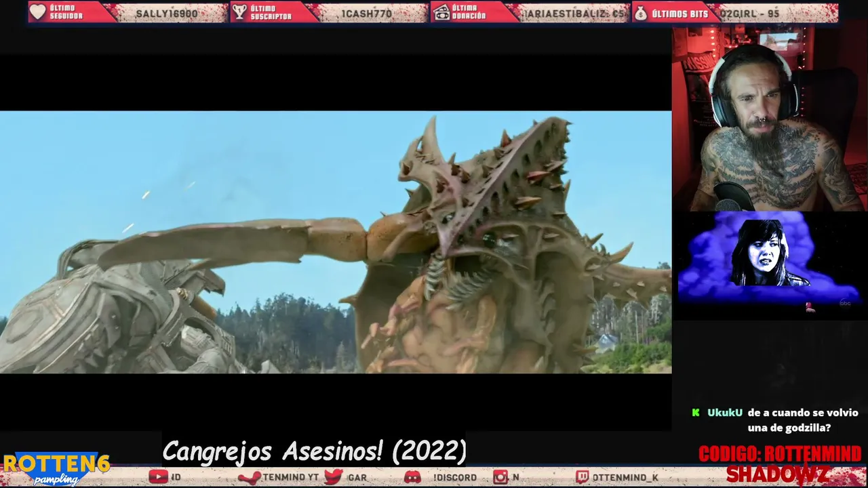Click the red SHADOWZ text
Image resolution: width=868 pixels, height=488 pixels.
click(777, 474)
